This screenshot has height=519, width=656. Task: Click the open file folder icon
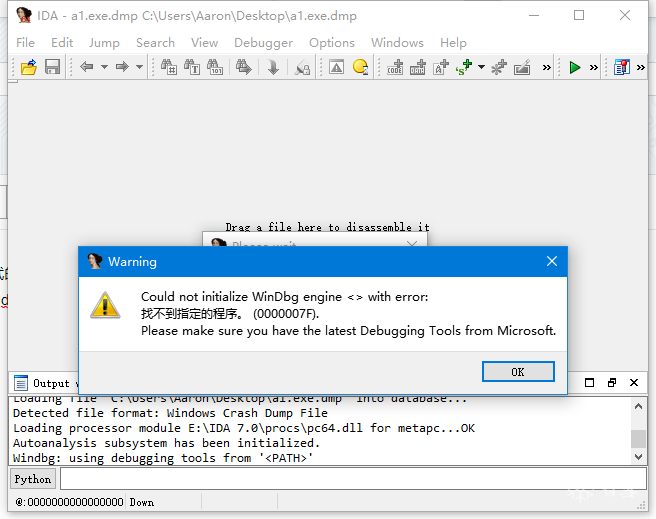pyautogui.click(x=28, y=67)
